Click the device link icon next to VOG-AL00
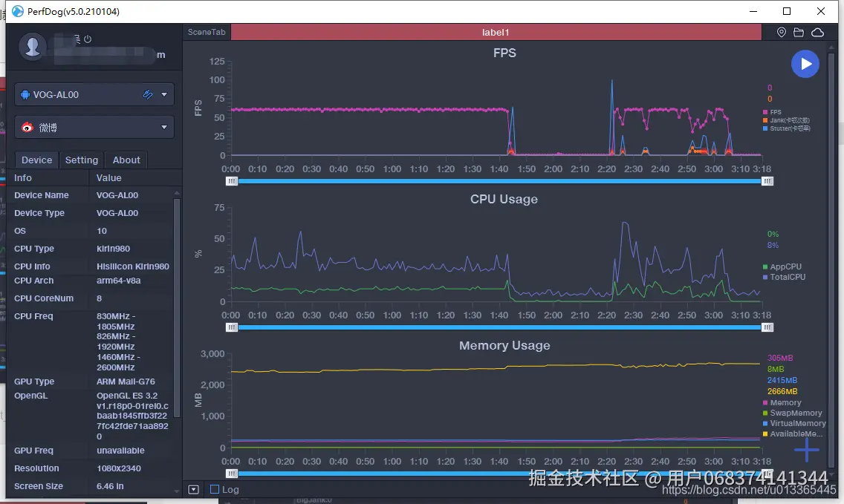844x504 pixels. [x=148, y=94]
